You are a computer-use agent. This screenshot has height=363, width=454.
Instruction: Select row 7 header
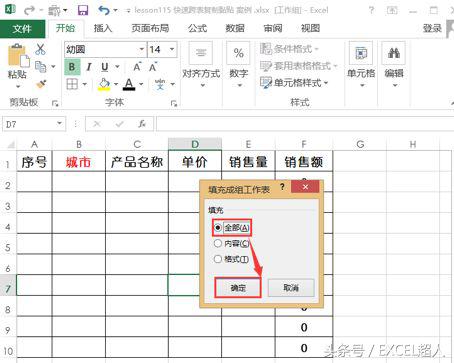click(x=8, y=286)
